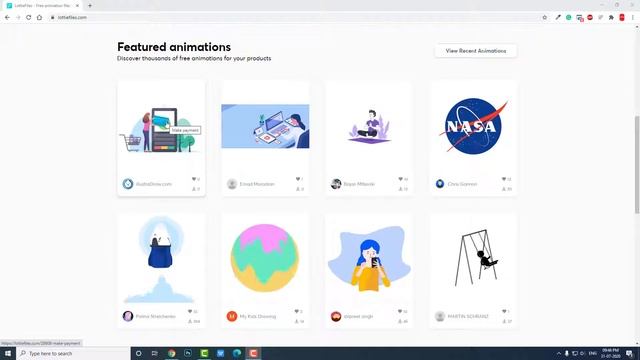The height and width of the screenshot is (360, 640).
Task: Open Cortana circle icon on taskbar
Action: click(138, 353)
